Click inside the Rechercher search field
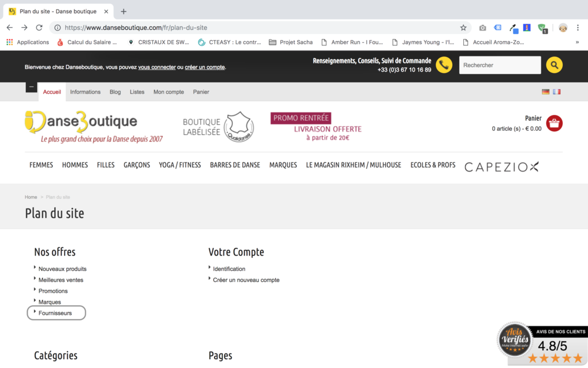 pyautogui.click(x=500, y=65)
